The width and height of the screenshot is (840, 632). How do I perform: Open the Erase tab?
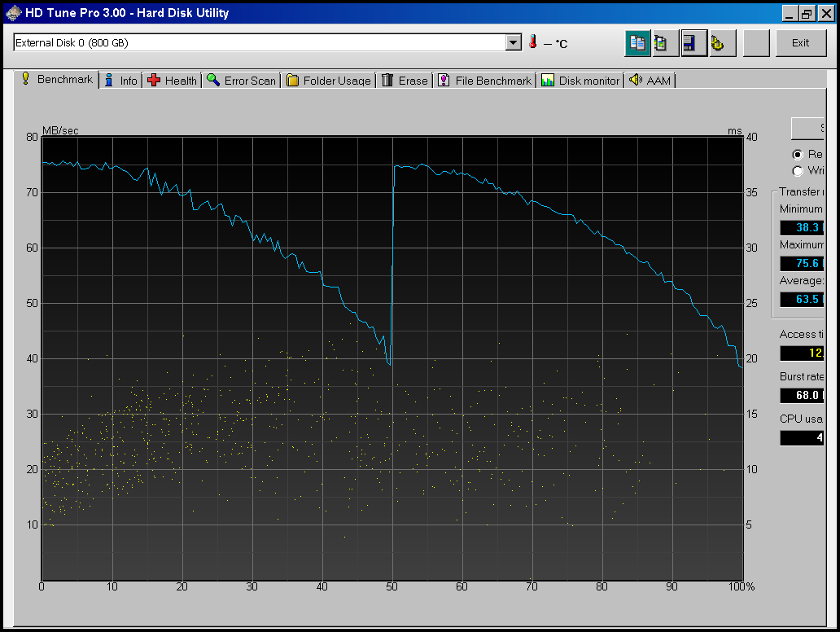(x=405, y=81)
